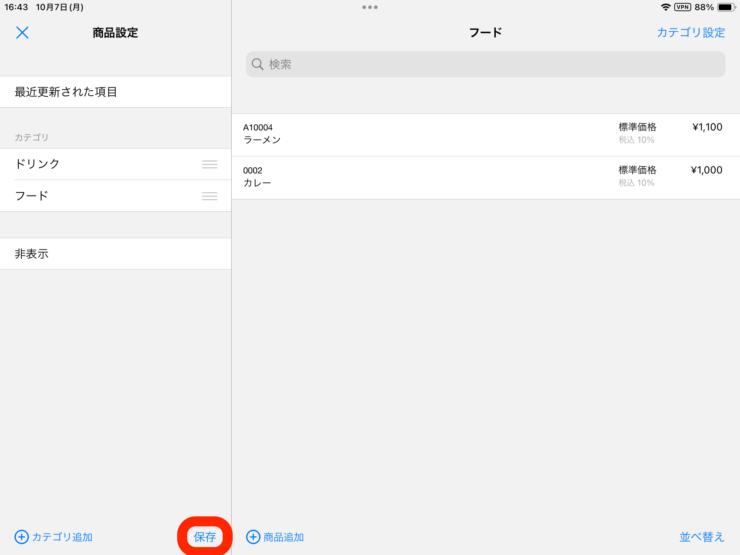Click the フード header title
This screenshot has width=740, height=555.
(485, 33)
